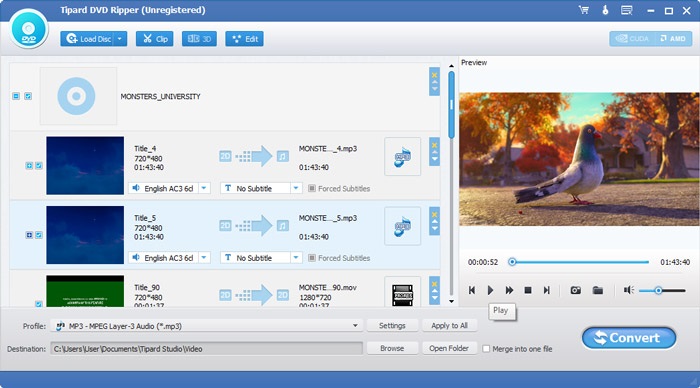
Task: Remove Title_90 with its X icon
Action: pos(434,284)
